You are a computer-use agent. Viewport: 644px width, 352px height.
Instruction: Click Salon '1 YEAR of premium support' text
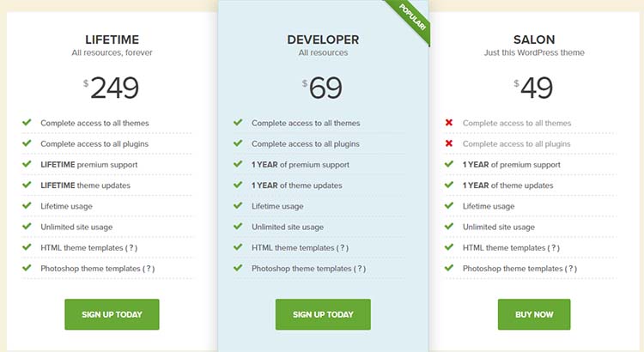(512, 165)
